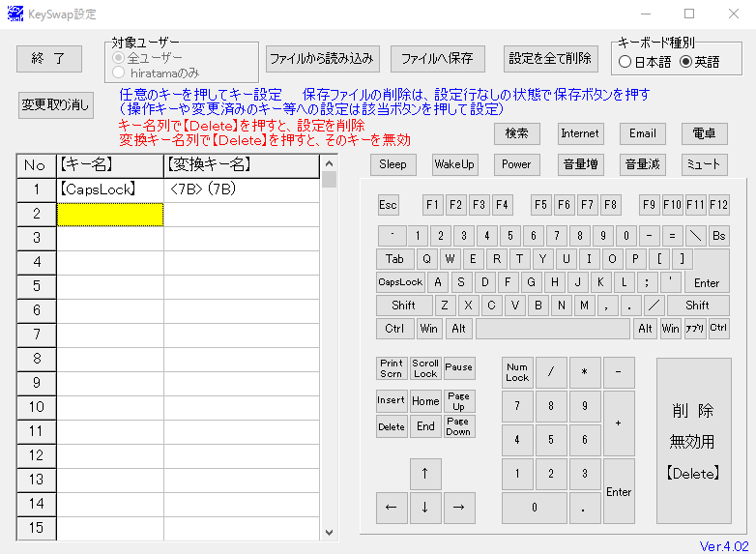Click the 終了 exit button
Viewport: 756px width, 554px height.
click(48, 59)
